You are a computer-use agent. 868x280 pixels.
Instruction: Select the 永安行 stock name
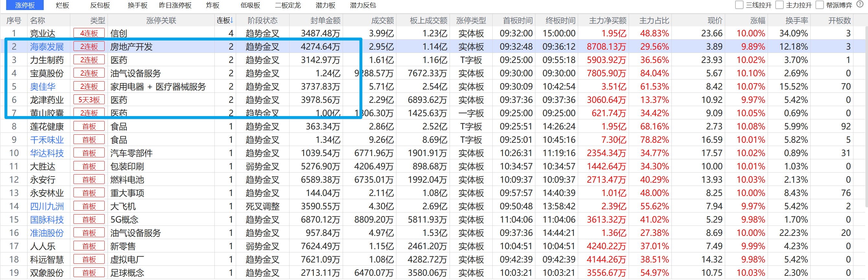[42, 179]
